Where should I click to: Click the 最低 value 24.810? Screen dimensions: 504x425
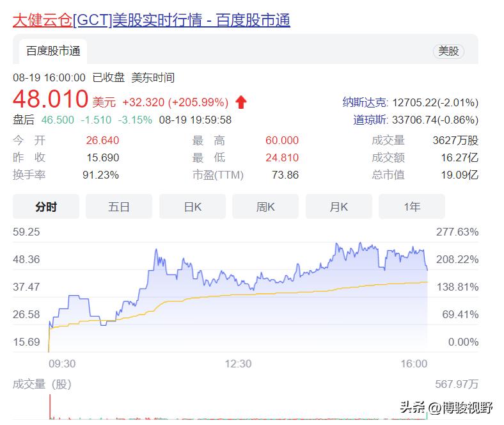[x=282, y=157]
